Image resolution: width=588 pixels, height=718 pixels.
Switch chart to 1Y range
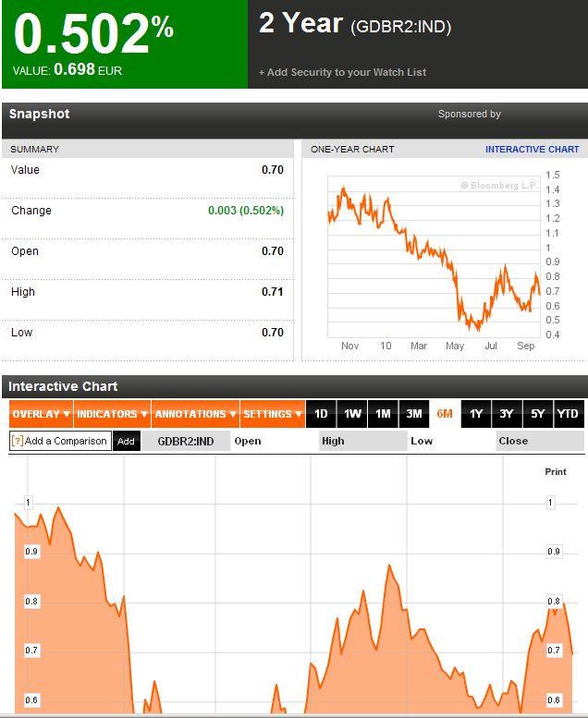(476, 414)
